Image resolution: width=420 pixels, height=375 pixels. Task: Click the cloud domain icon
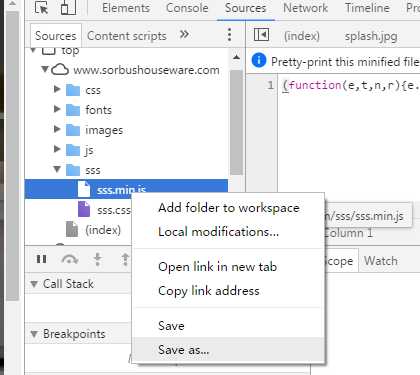click(x=60, y=70)
